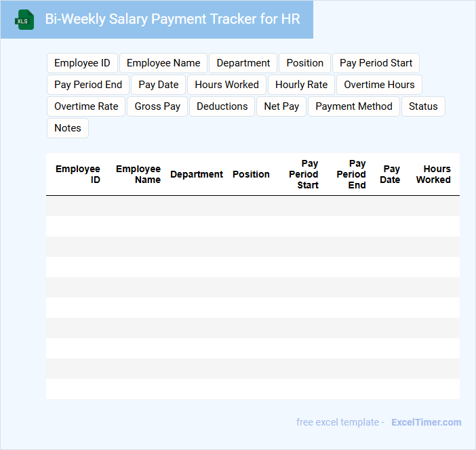
Task: Click the page title Bi-Weekly Salary Payment Tracker
Action: 172,19
